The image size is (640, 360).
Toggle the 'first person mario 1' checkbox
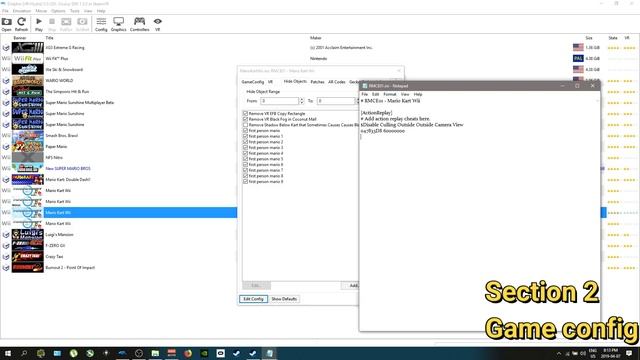click(x=245, y=136)
